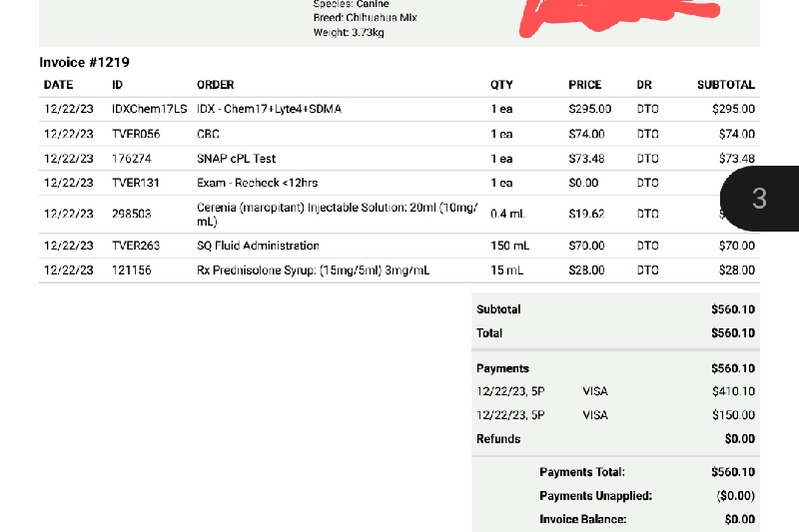Click the Refunds label
Image resolution: width=799 pixels, height=532 pixels.
[498, 439]
